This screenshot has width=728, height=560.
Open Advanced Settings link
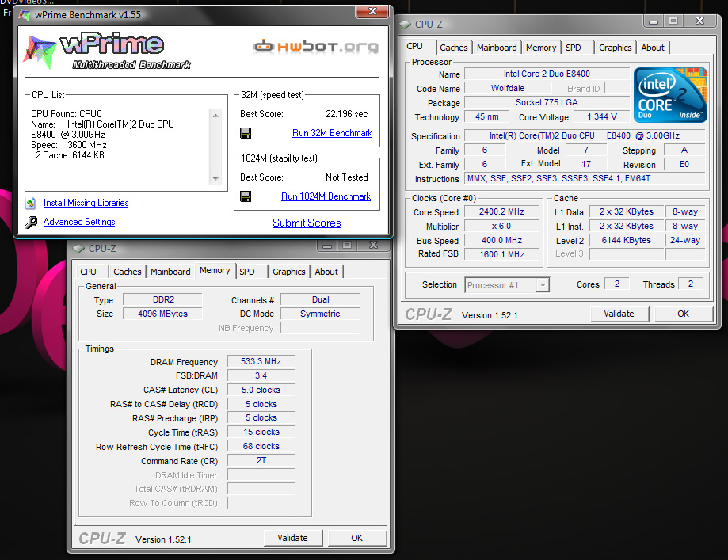pyautogui.click(x=79, y=222)
